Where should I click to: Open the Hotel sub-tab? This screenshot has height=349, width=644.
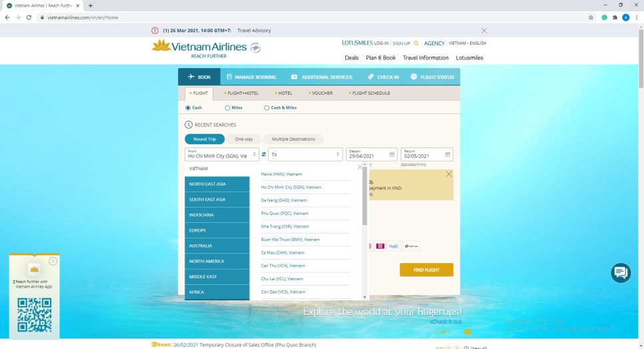tap(284, 93)
